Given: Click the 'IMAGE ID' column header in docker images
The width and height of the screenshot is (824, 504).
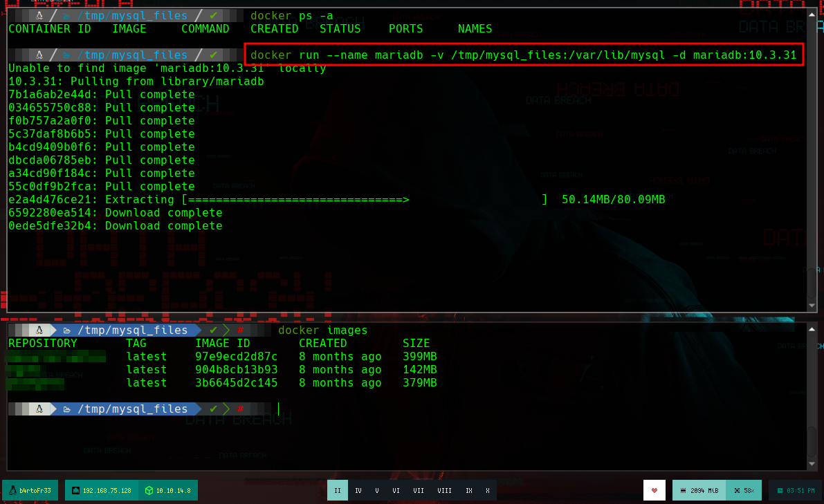Looking at the screenshot, I should tap(222, 344).
